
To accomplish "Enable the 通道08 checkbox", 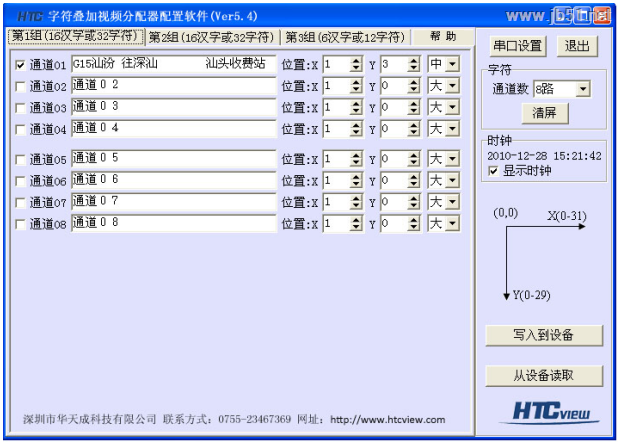I will [x=20, y=224].
